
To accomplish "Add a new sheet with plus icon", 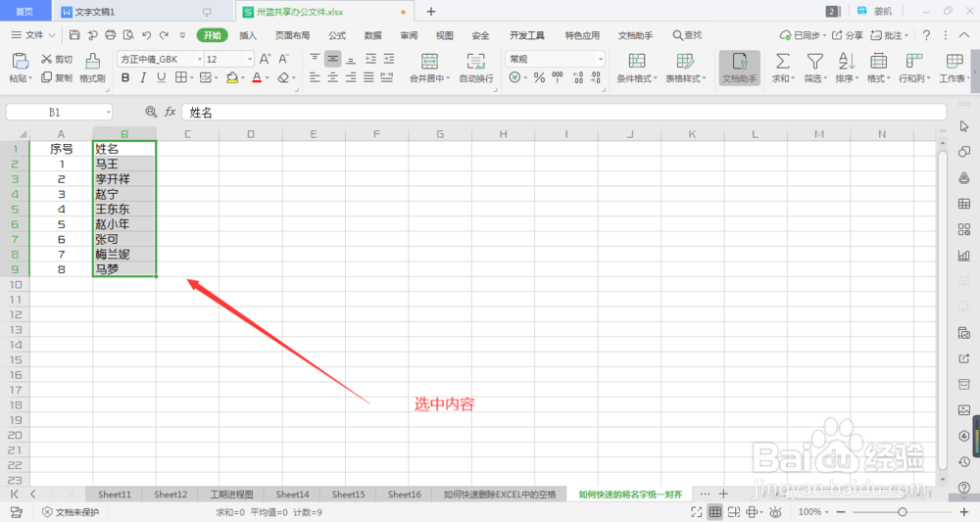I will [723, 494].
